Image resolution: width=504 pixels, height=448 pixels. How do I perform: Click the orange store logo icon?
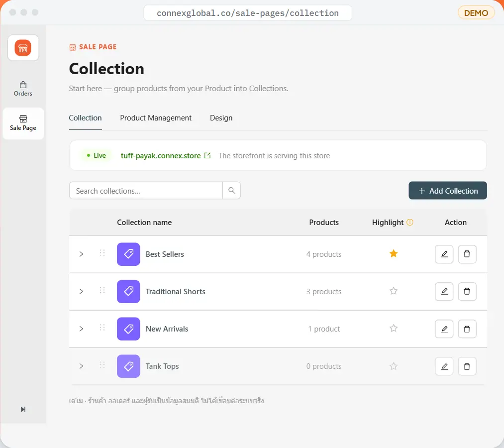click(x=23, y=48)
